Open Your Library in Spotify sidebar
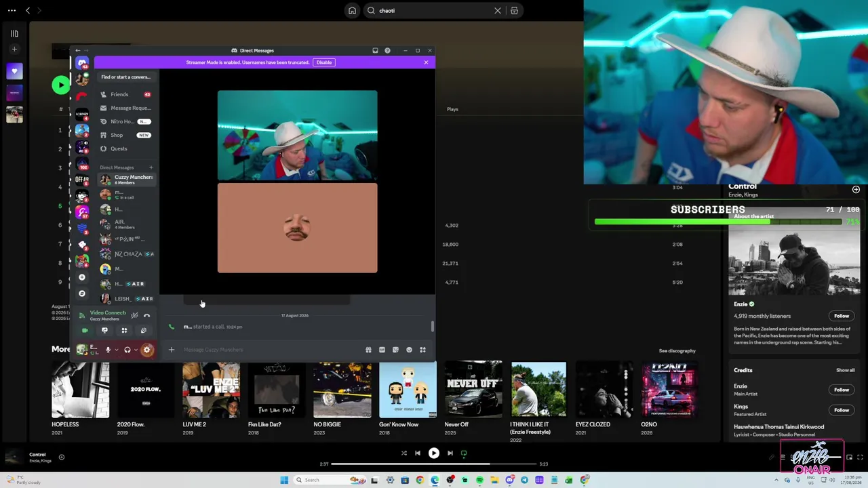This screenshot has width=868, height=488. tap(14, 33)
